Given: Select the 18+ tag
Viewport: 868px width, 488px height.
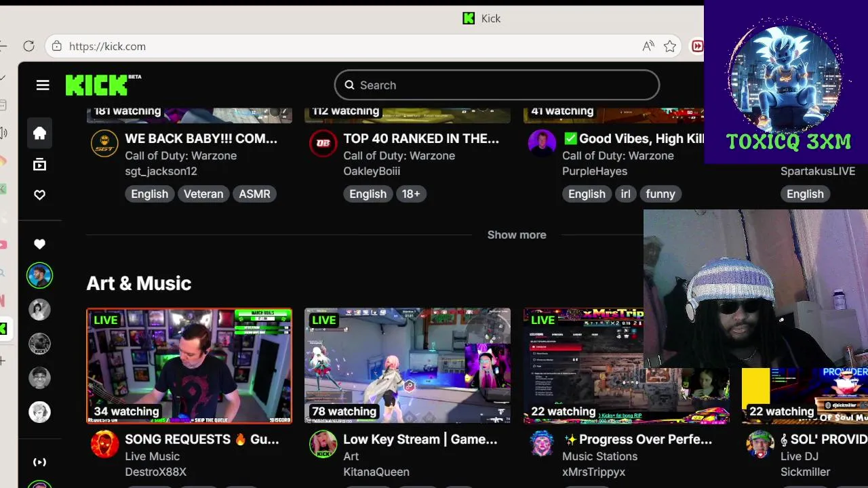Looking at the screenshot, I should [x=411, y=194].
